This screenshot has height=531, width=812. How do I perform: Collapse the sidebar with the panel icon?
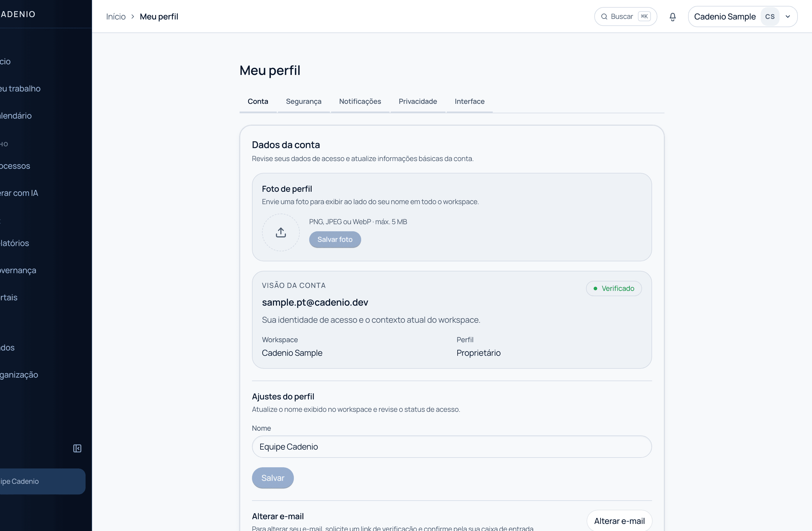coord(77,448)
